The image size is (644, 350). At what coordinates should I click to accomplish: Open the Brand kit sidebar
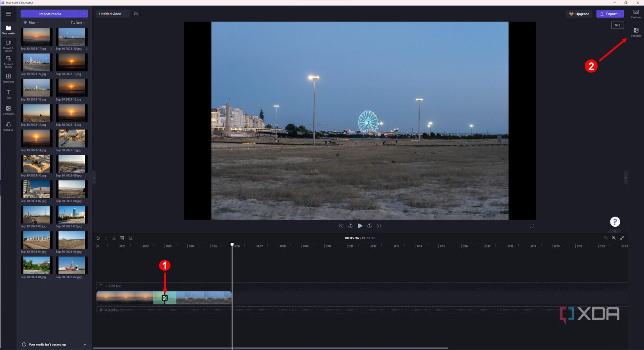(x=8, y=126)
